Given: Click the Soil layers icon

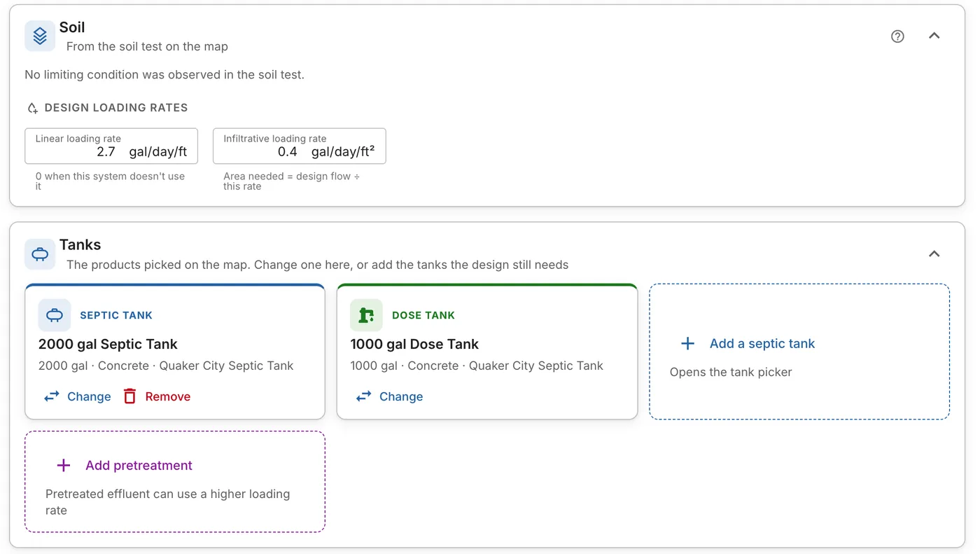Looking at the screenshot, I should [x=40, y=36].
